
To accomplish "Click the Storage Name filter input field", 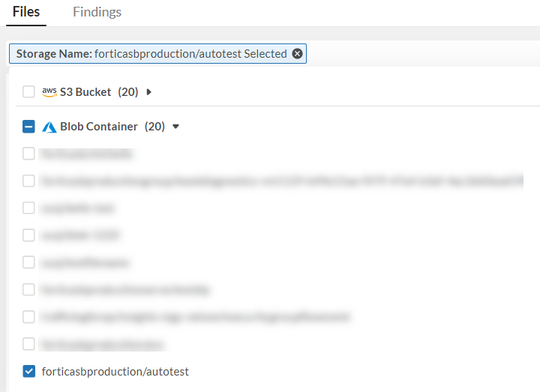I will coord(420,54).
